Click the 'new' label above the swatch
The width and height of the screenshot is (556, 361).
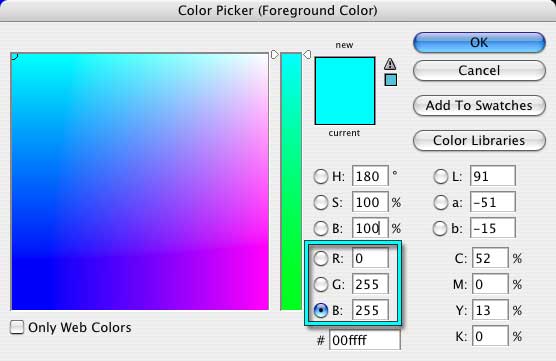(344, 45)
